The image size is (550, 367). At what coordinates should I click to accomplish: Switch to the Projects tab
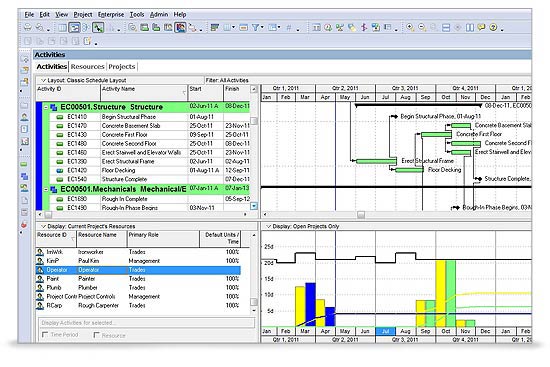(122, 66)
